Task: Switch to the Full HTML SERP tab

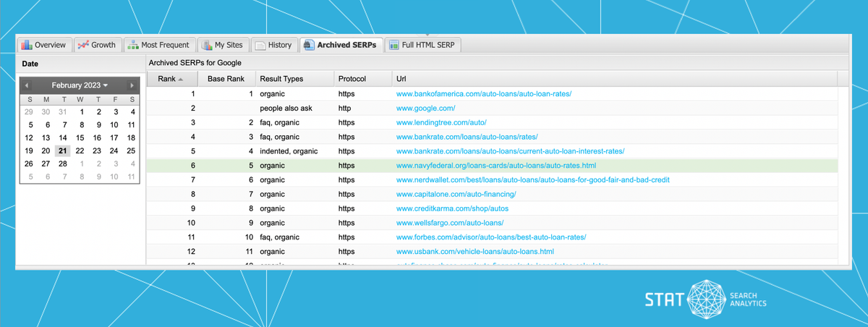Action: tap(423, 45)
